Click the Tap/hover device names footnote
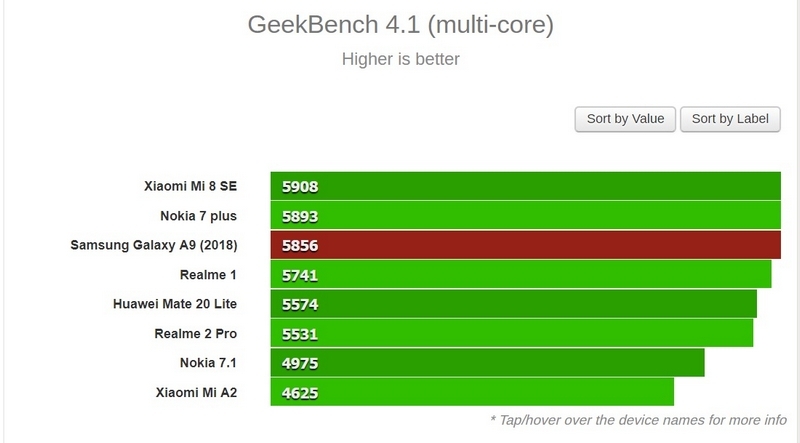 pos(638,420)
